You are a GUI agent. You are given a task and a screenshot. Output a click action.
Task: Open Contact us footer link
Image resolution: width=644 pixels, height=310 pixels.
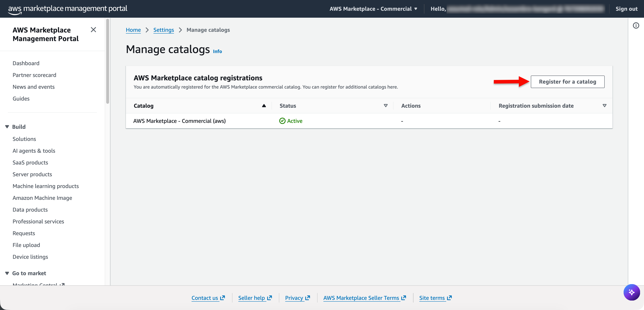point(208,298)
